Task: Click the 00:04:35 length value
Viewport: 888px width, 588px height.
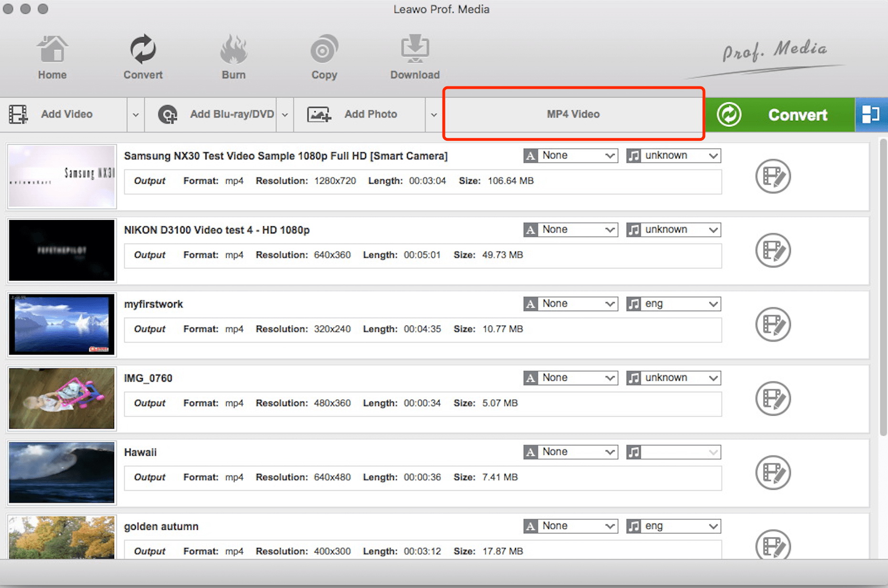Action: (423, 329)
